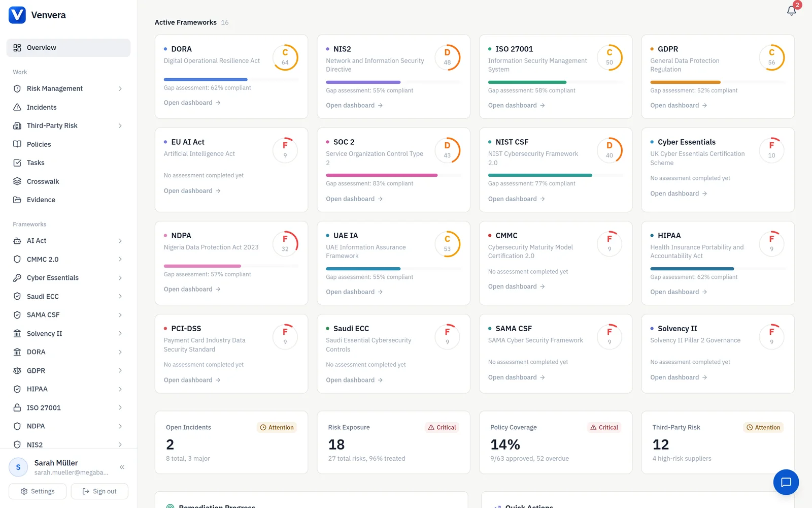Viewport: 812px width, 508px height.
Task: Click the Venvera logo
Action: (17, 15)
